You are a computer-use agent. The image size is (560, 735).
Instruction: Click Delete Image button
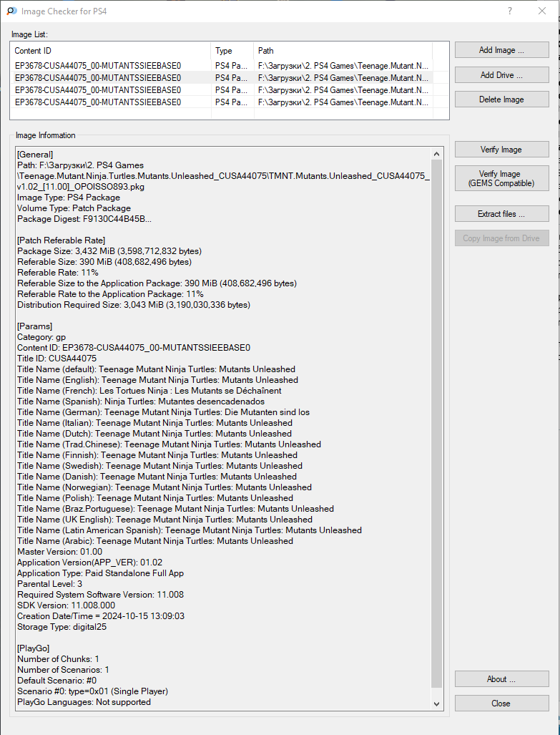point(501,99)
